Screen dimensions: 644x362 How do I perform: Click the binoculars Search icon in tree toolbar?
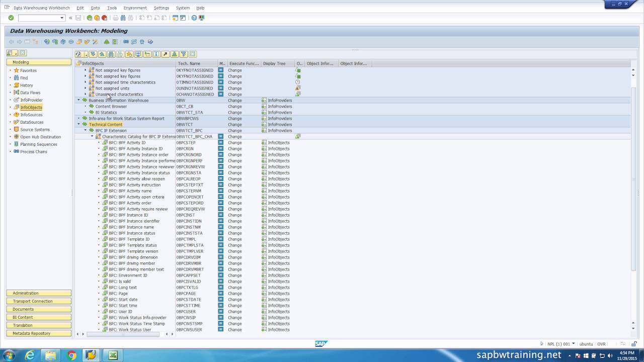(x=111, y=54)
